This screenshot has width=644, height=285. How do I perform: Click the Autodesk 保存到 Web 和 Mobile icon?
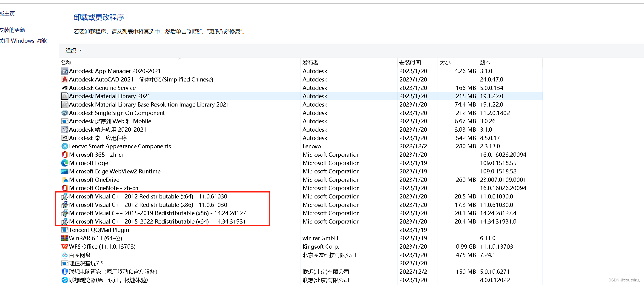65,121
